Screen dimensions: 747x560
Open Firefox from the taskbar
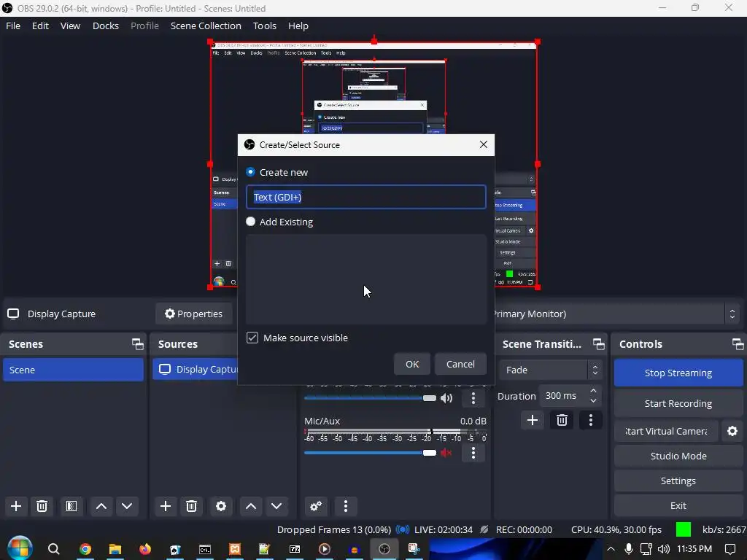[x=145, y=549]
